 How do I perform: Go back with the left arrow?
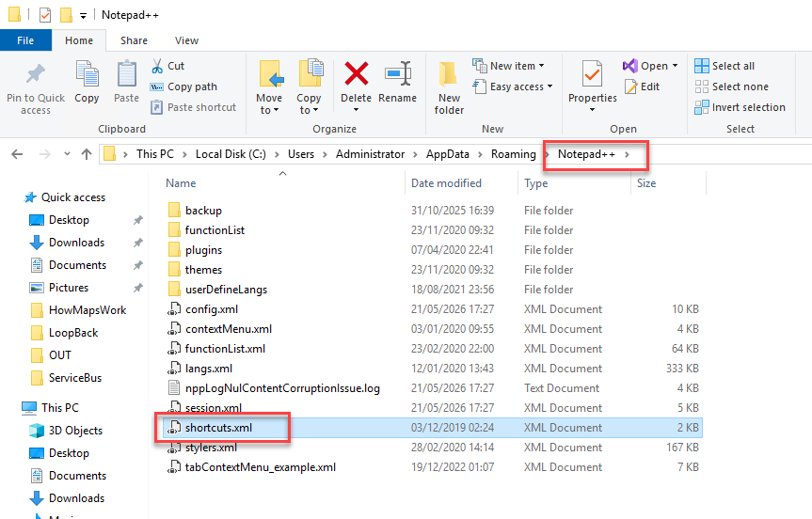click(17, 154)
